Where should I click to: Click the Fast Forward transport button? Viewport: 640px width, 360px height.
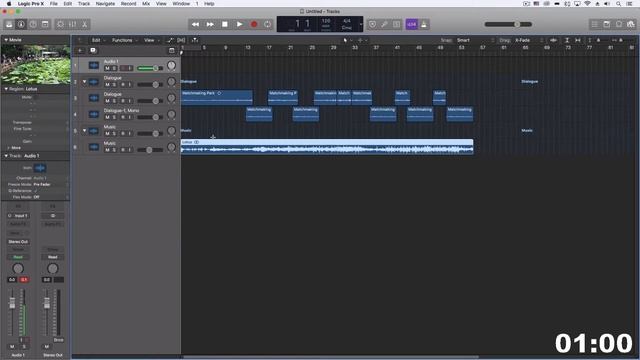pyautogui.click(x=210, y=24)
